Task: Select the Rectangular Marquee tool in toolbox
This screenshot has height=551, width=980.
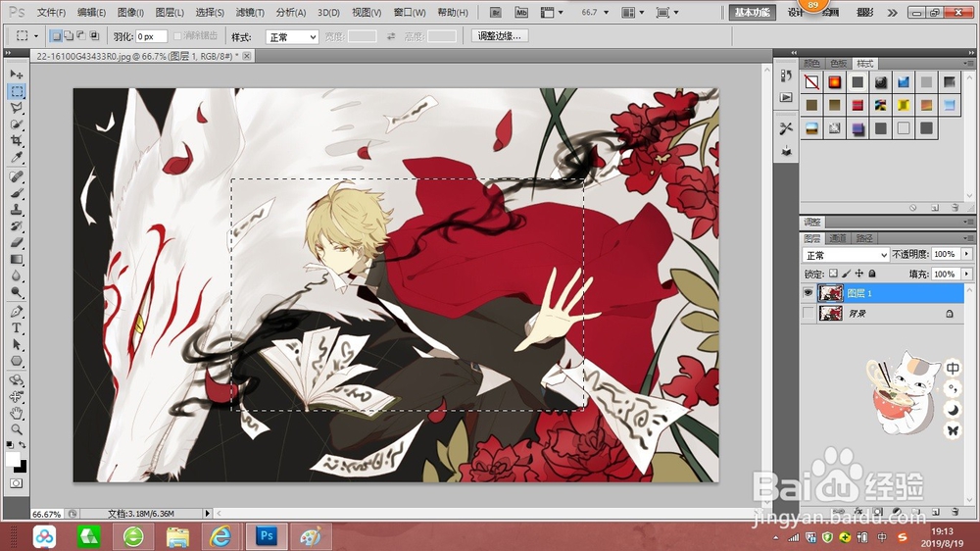Action: coord(17,91)
